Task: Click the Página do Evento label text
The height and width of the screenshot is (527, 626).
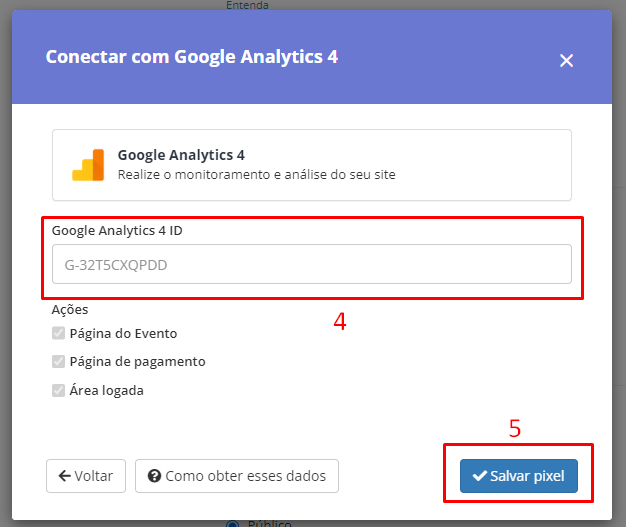Action: pos(123,333)
